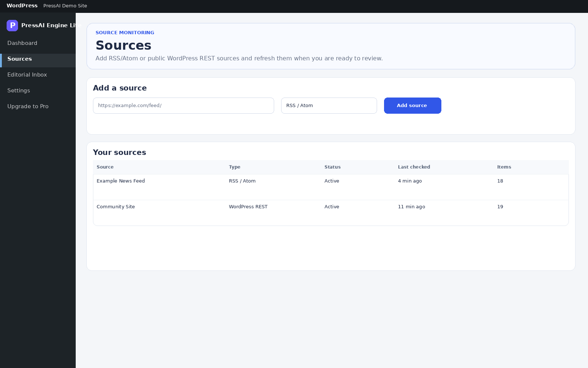Screen dimensions: 588x368
Task: Select Sources in the sidebar
Action: click(x=38, y=60)
